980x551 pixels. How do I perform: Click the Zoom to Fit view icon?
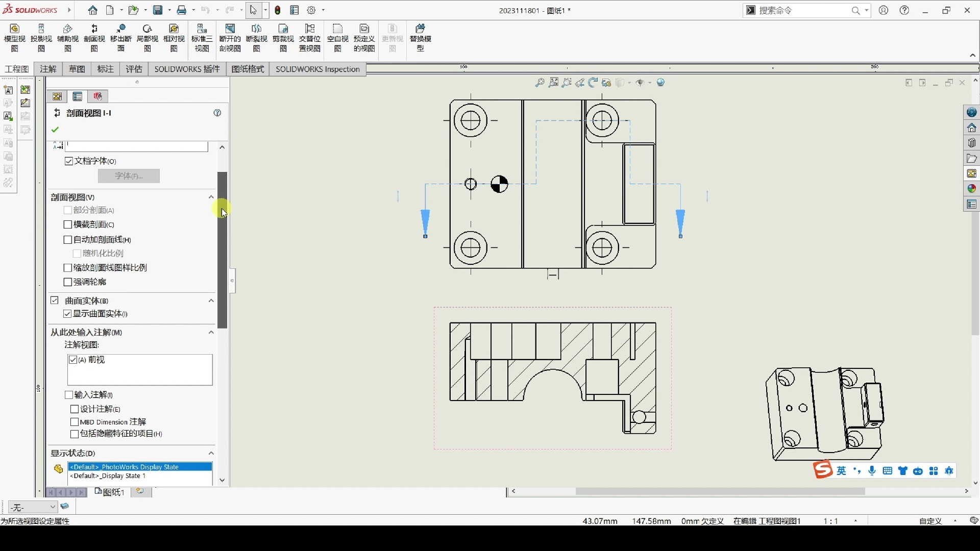click(x=553, y=83)
